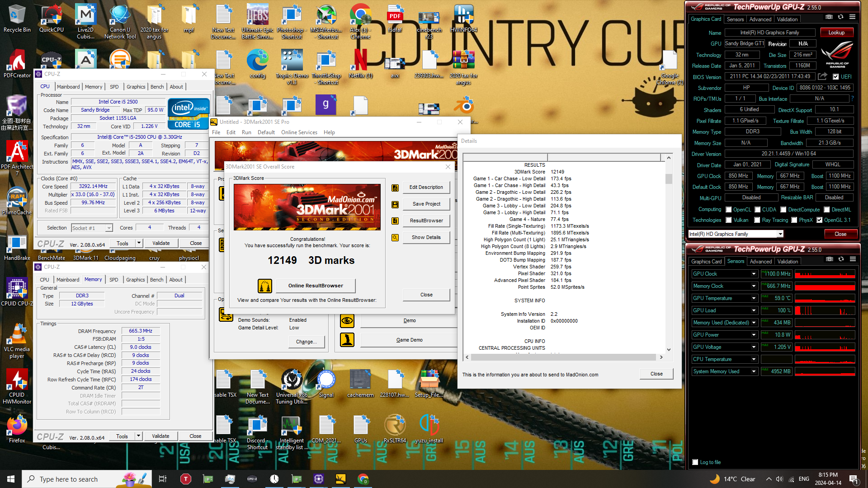Click the Game Demo icon in 3DMark
Screen dimensions: 868x488
[x=347, y=340]
